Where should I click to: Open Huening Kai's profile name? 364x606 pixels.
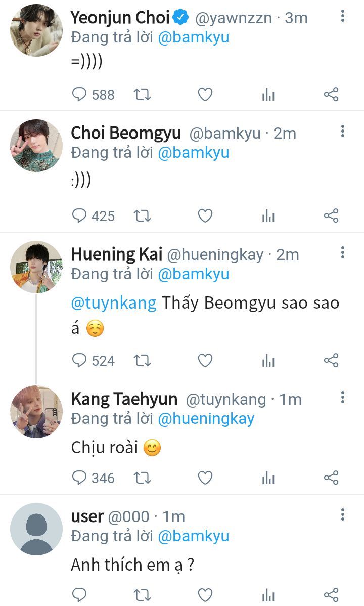117,254
